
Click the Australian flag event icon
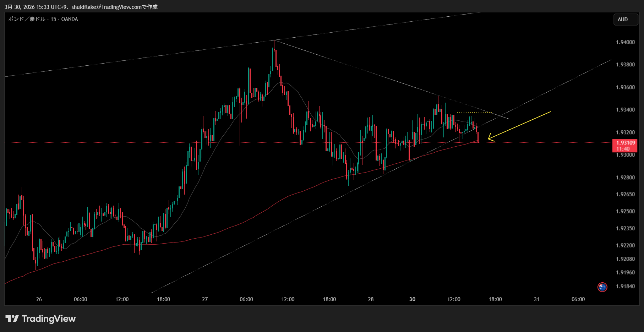click(x=602, y=287)
